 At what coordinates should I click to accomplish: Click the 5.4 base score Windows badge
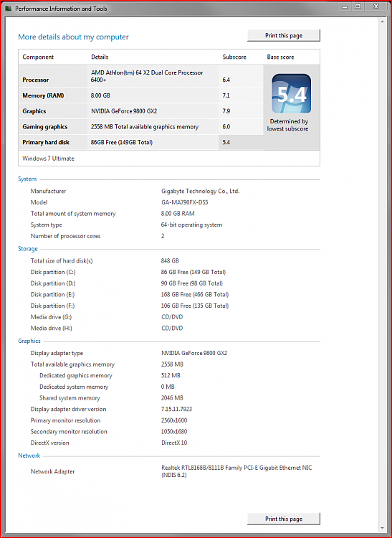coord(291,93)
